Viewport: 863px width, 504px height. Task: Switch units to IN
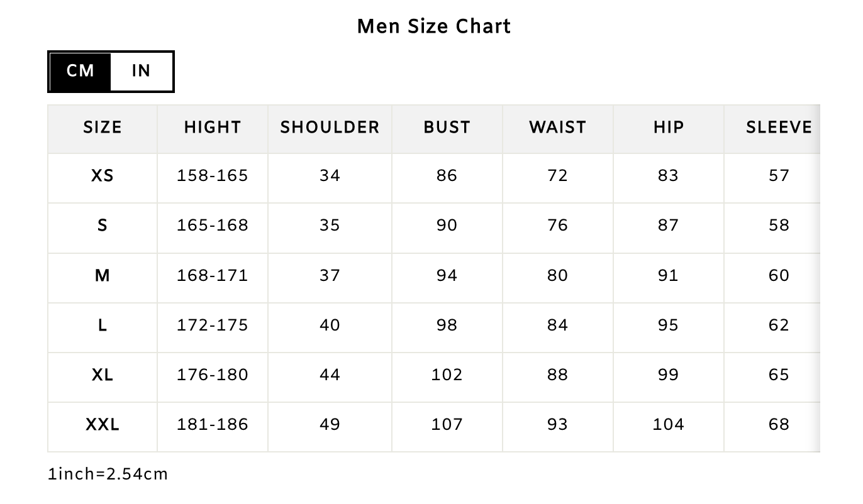pyautogui.click(x=141, y=71)
